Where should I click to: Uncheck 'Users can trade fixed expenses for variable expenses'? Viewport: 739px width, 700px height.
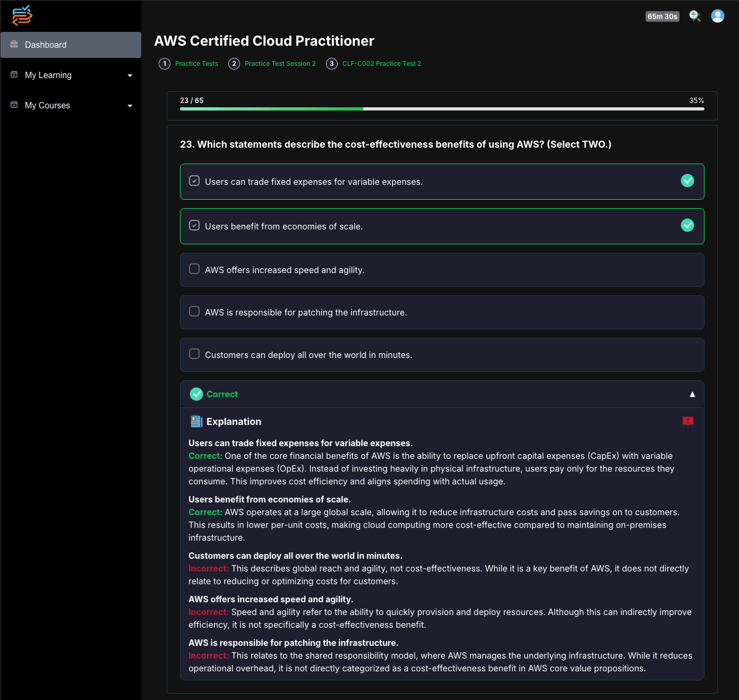[x=194, y=181]
